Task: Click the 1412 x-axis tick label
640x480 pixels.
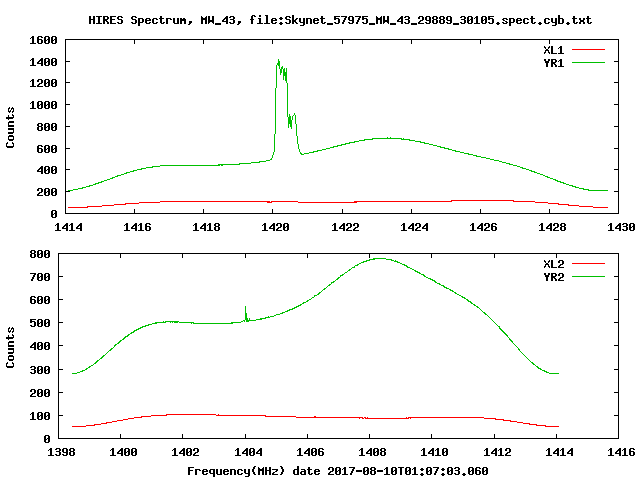Action: pos(497,452)
